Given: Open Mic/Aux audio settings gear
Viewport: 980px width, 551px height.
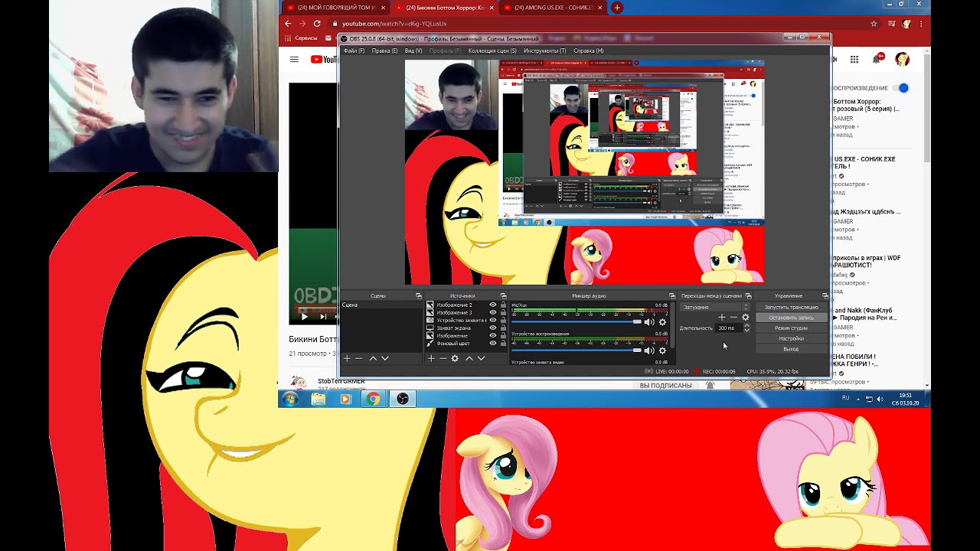Looking at the screenshot, I should (663, 322).
